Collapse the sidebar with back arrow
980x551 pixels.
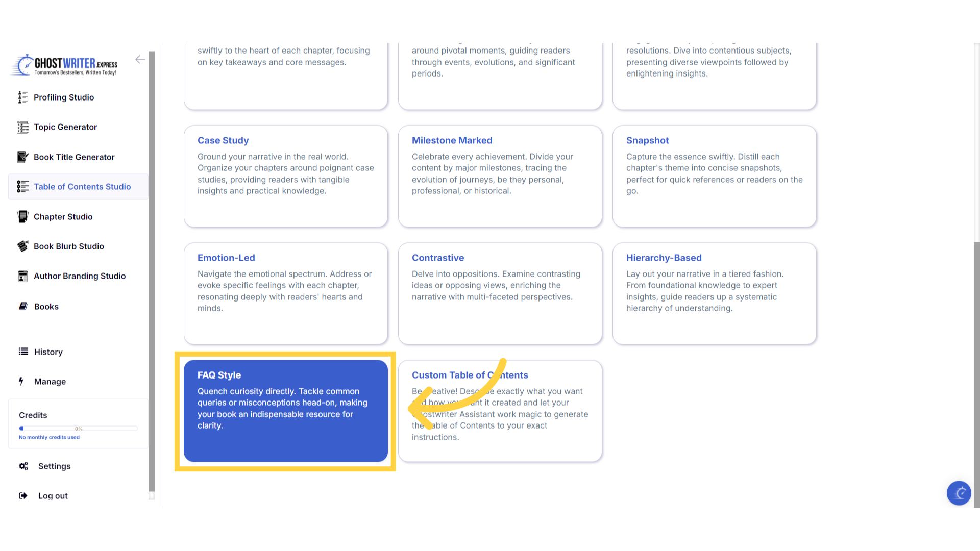140,60
